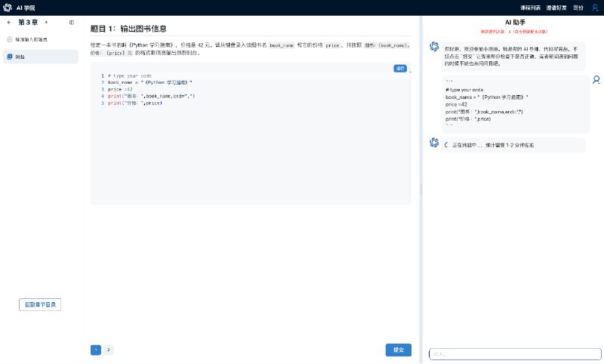Click the AI 助手 panel heading

(515, 23)
